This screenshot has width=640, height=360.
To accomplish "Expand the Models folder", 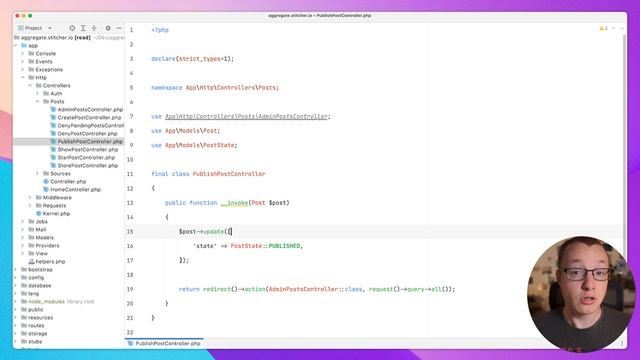I will tap(23, 238).
